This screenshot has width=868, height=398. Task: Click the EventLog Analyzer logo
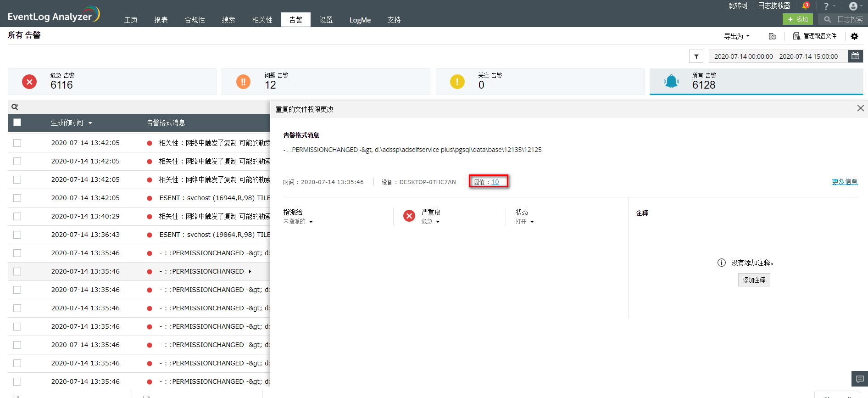53,15
